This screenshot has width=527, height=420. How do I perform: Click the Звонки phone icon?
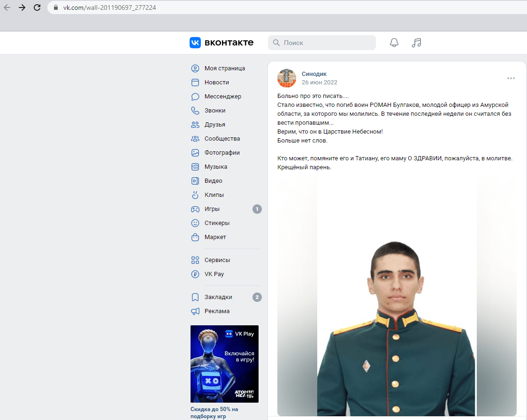[195, 111]
